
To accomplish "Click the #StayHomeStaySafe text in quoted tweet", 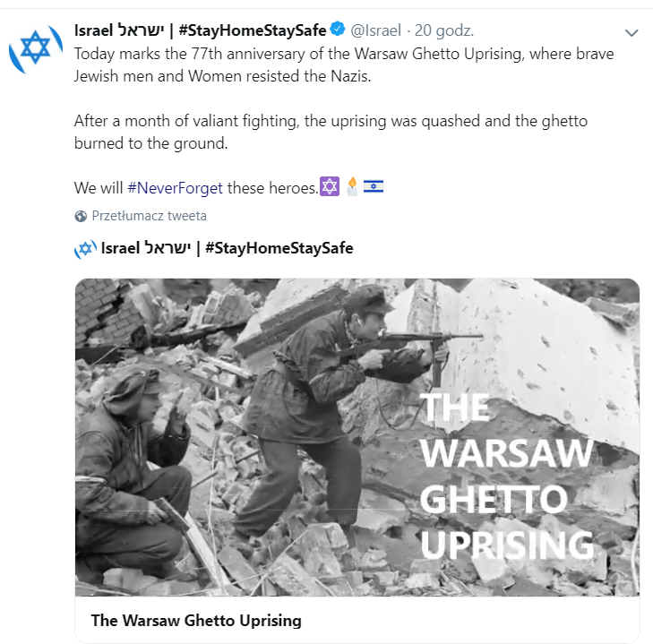I will (279, 248).
